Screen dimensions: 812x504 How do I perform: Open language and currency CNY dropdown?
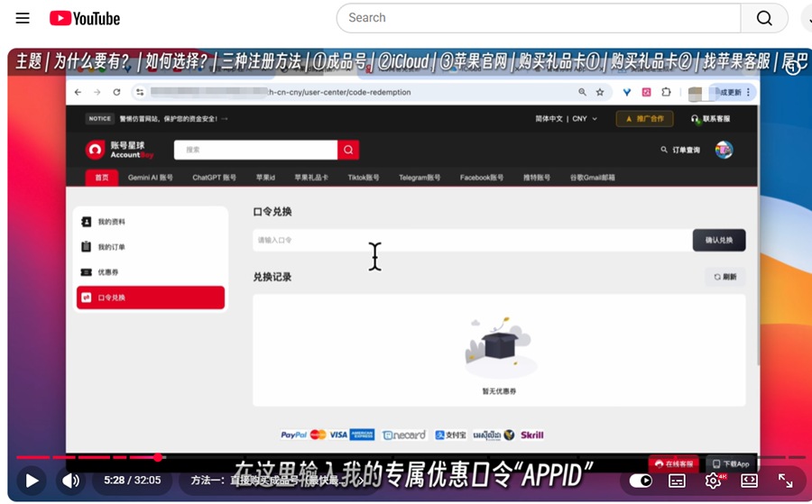pyautogui.click(x=566, y=118)
